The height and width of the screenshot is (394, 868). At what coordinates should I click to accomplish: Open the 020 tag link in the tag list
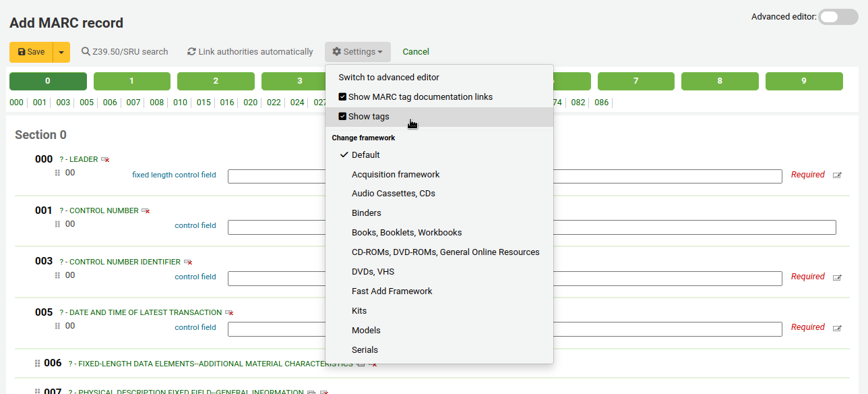coord(249,103)
